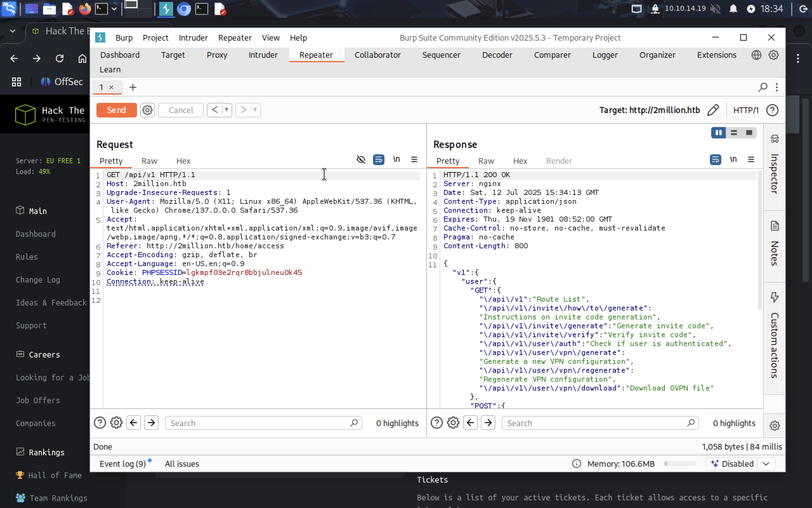This screenshot has height=508, width=812.
Task: Add a new Repeater tab
Action: pos(133,87)
